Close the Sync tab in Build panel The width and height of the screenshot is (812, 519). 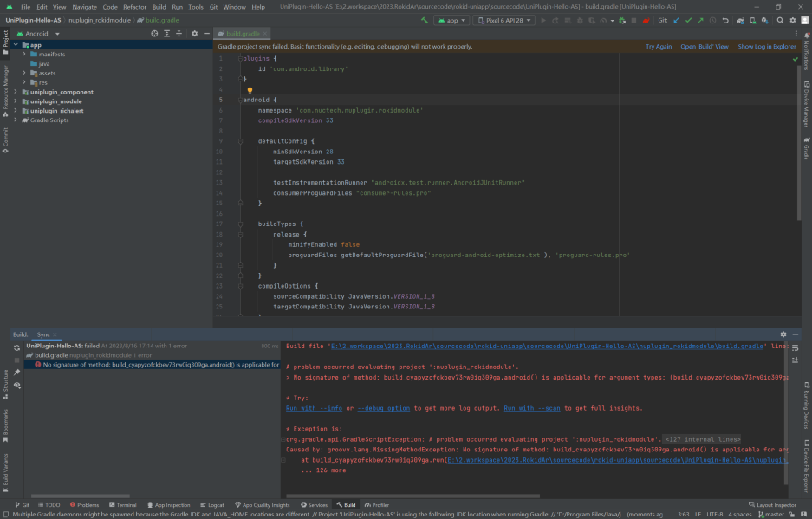(x=55, y=334)
